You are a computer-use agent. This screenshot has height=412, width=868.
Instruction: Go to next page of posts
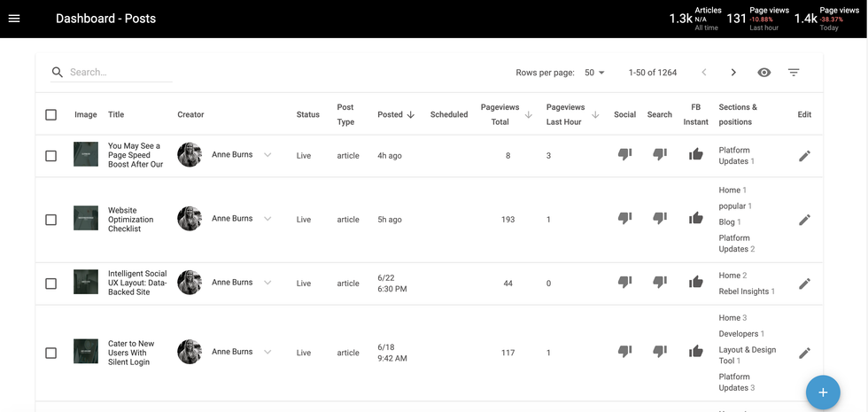tap(733, 73)
